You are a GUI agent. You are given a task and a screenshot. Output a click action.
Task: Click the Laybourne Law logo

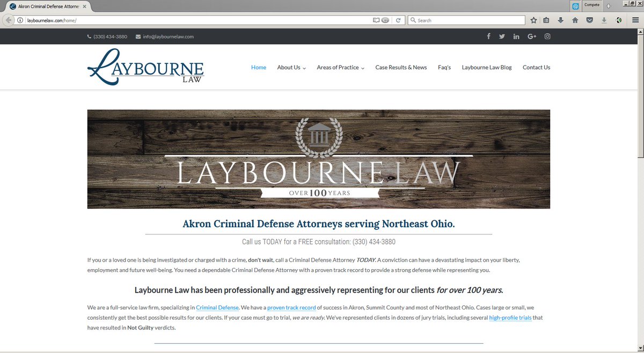click(x=145, y=67)
